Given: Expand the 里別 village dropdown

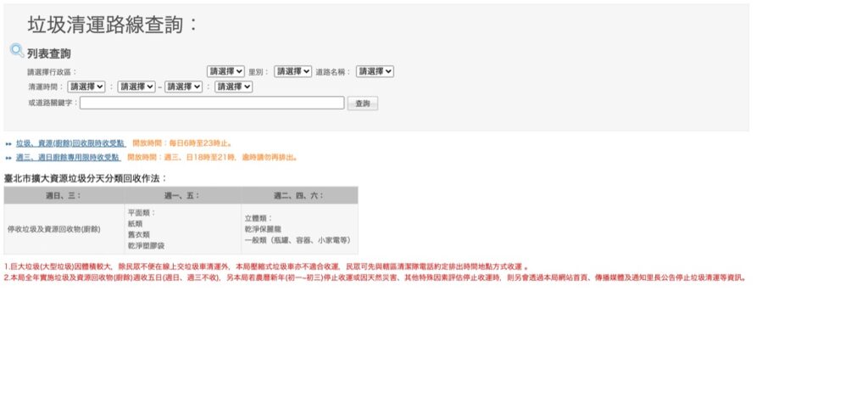Looking at the screenshot, I should coord(292,71).
